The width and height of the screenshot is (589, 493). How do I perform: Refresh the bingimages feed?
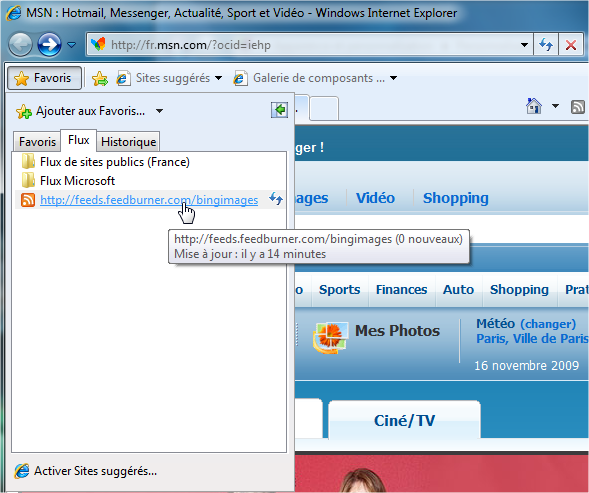276,198
